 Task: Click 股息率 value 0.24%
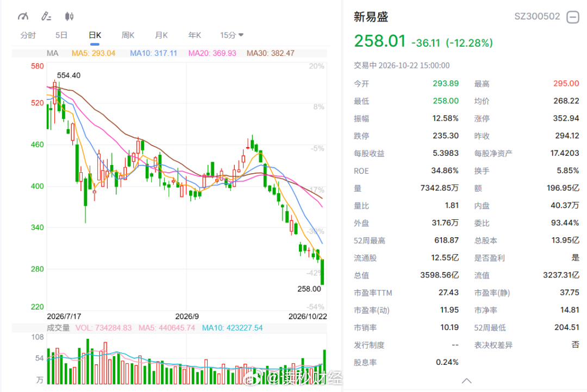coord(447,363)
